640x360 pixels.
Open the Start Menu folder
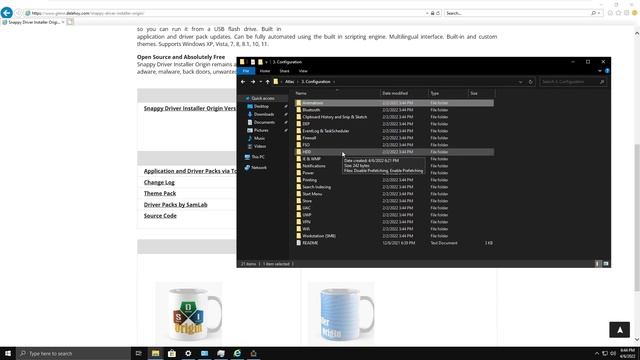click(x=312, y=194)
